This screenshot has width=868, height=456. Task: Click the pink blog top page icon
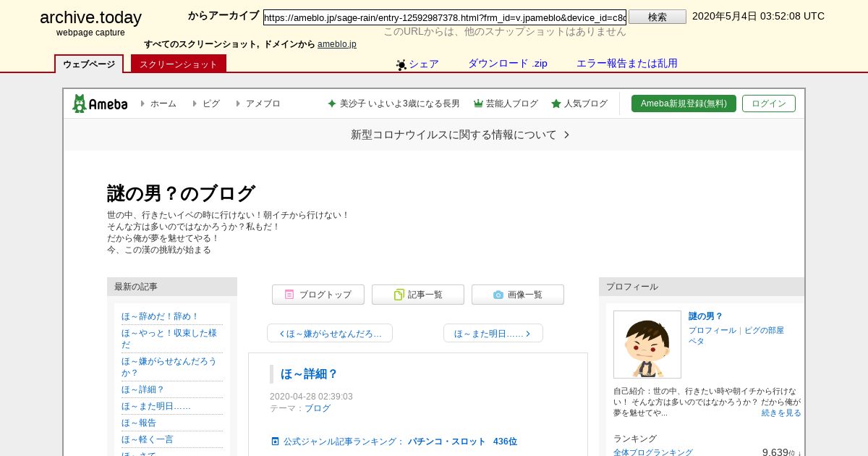tap(289, 295)
